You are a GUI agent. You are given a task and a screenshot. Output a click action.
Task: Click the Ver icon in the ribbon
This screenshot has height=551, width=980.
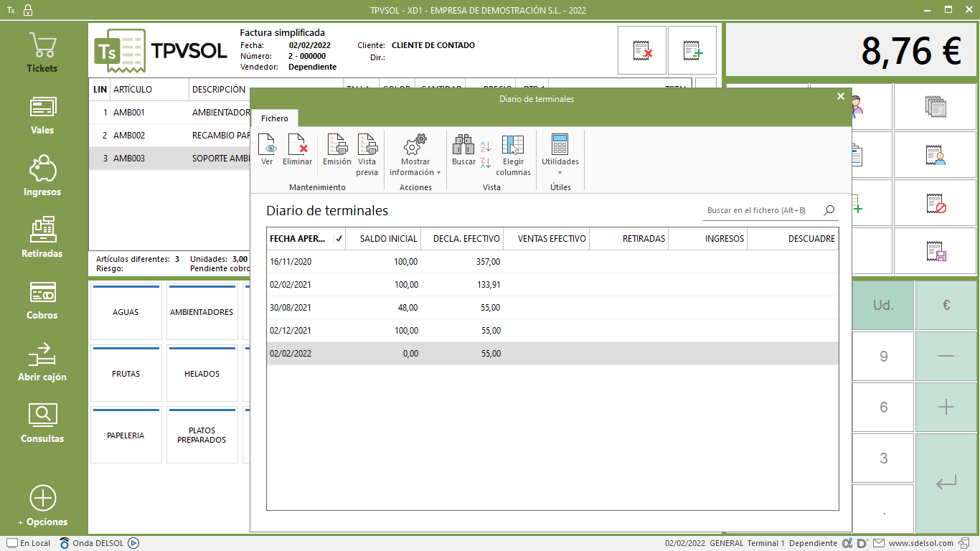click(267, 150)
